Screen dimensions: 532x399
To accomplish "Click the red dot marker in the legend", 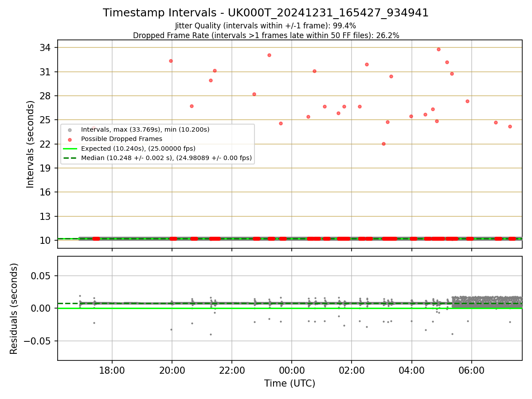I will pos(69,139).
